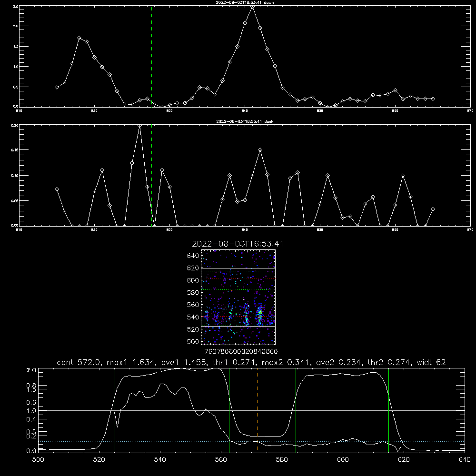The height and width of the screenshot is (476, 476).
Task: Click the dawn plot title at the top
Action: (x=245, y=2)
